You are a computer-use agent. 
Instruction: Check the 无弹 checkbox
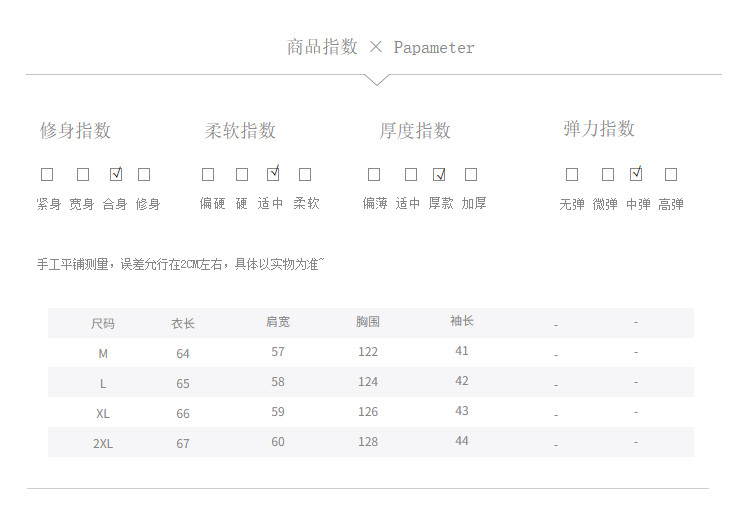572,174
